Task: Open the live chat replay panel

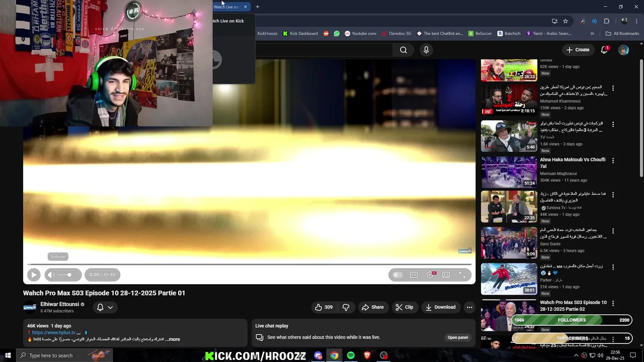Action: 458,337
